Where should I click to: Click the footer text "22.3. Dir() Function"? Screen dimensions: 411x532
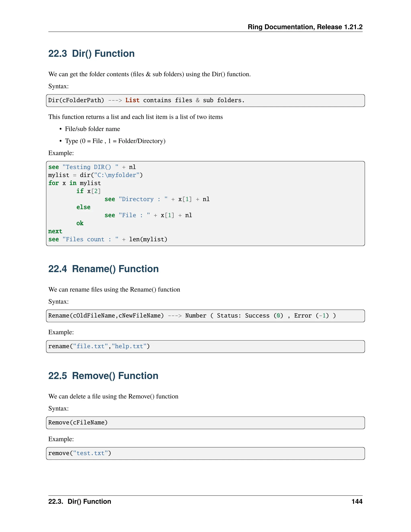point(80,501)
